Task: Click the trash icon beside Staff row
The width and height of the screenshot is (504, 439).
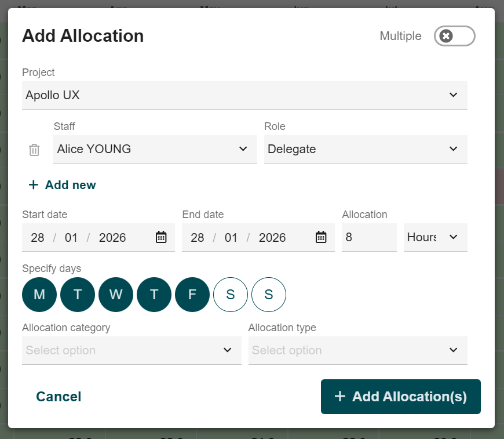Action: [34, 150]
